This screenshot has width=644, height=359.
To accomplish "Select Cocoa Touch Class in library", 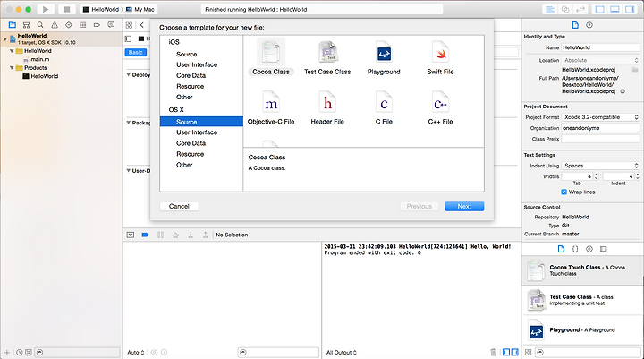I will [582, 270].
